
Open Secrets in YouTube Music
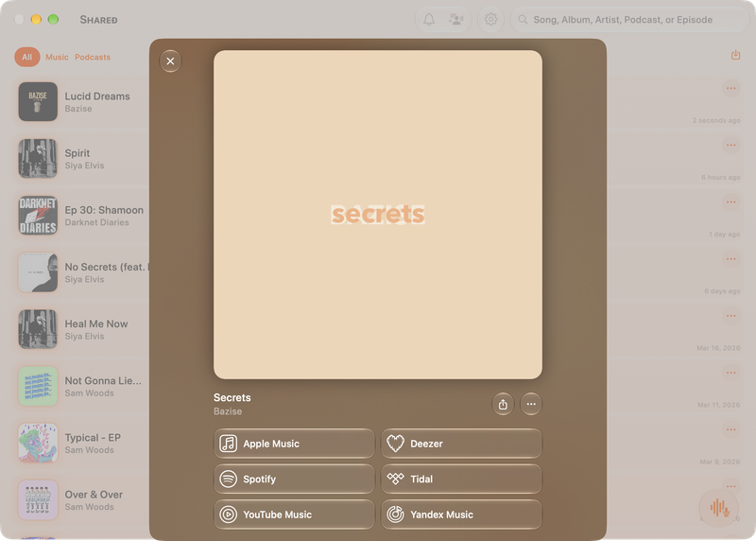[x=294, y=515]
